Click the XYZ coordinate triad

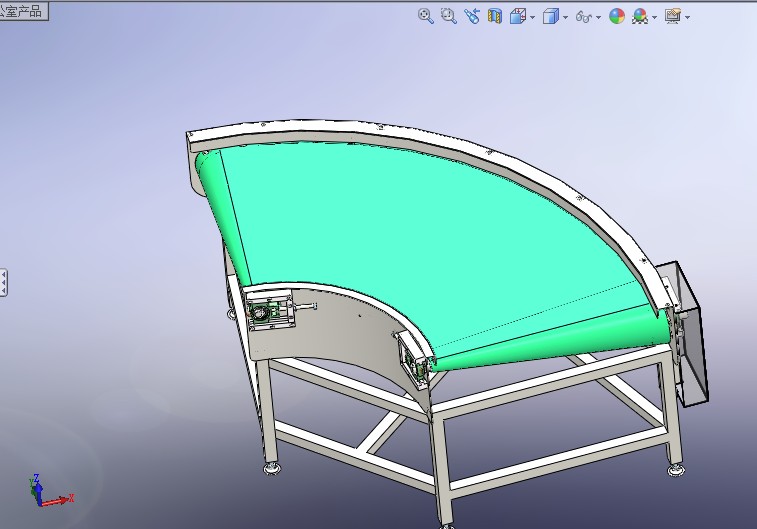[51, 491]
